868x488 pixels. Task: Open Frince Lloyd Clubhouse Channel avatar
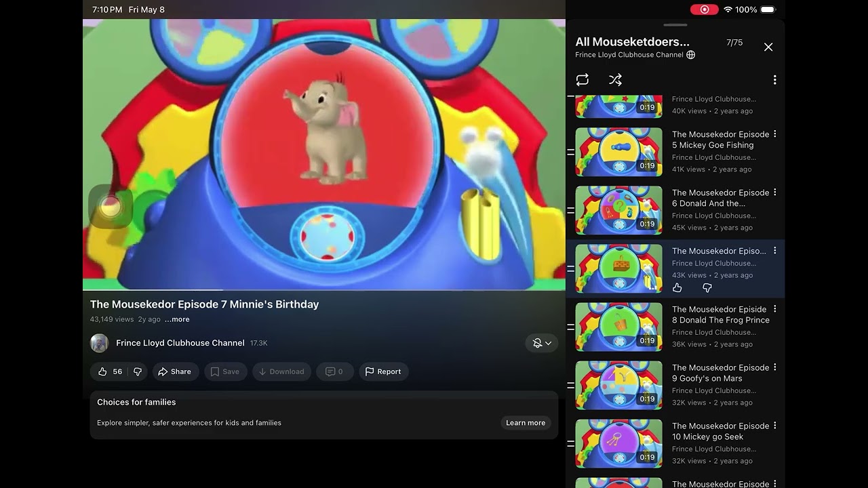(100, 343)
